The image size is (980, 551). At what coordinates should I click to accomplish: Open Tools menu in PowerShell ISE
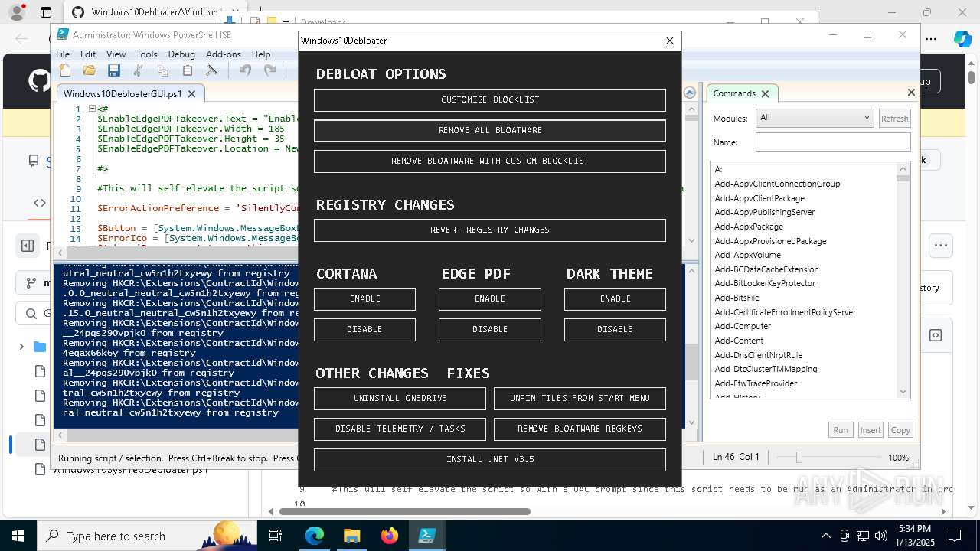[x=147, y=54]
